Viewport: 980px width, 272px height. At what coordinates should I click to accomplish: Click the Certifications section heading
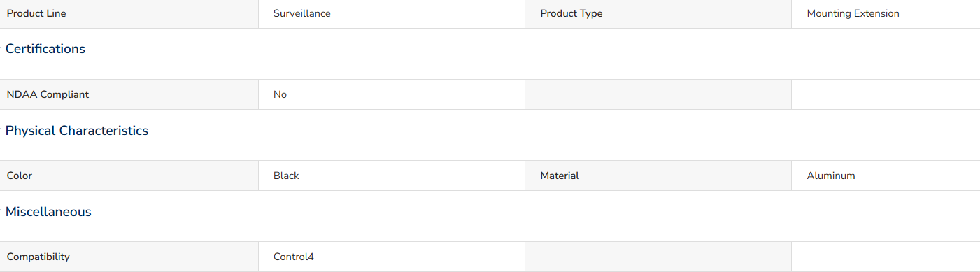click(x=45, y=49)
